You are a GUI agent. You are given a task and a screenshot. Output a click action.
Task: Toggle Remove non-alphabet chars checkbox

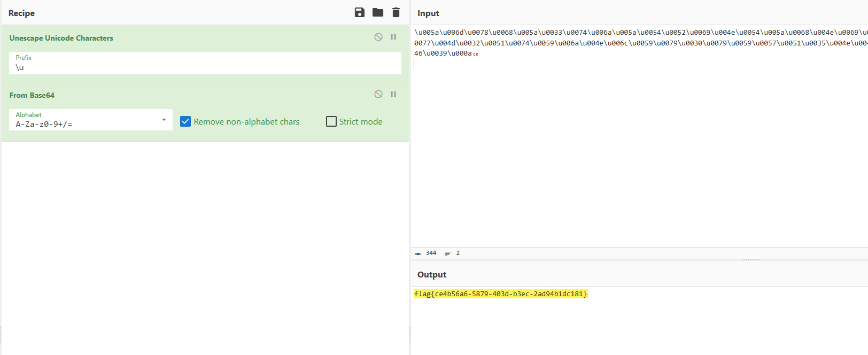click(x=185, y=121)
